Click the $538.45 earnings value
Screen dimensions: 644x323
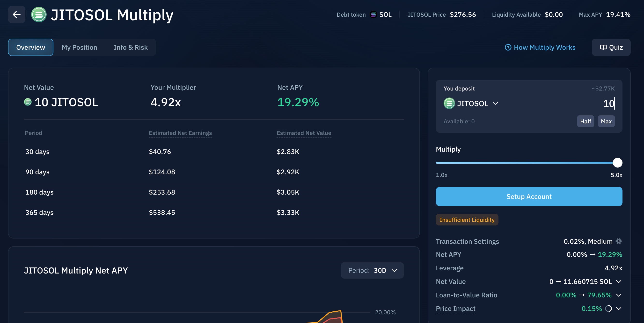pyautogui.click(x=162, y=212)
